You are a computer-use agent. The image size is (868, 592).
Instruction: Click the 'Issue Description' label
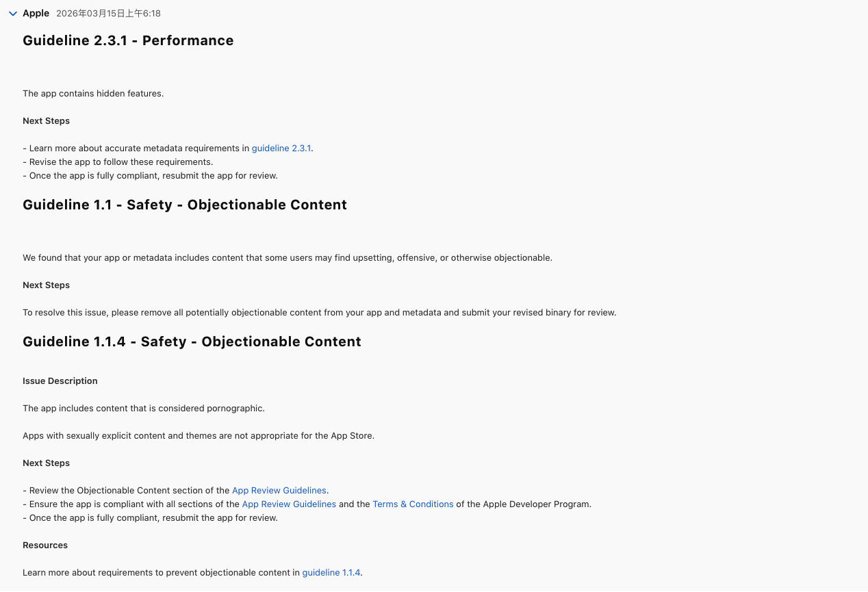(60, 381)
